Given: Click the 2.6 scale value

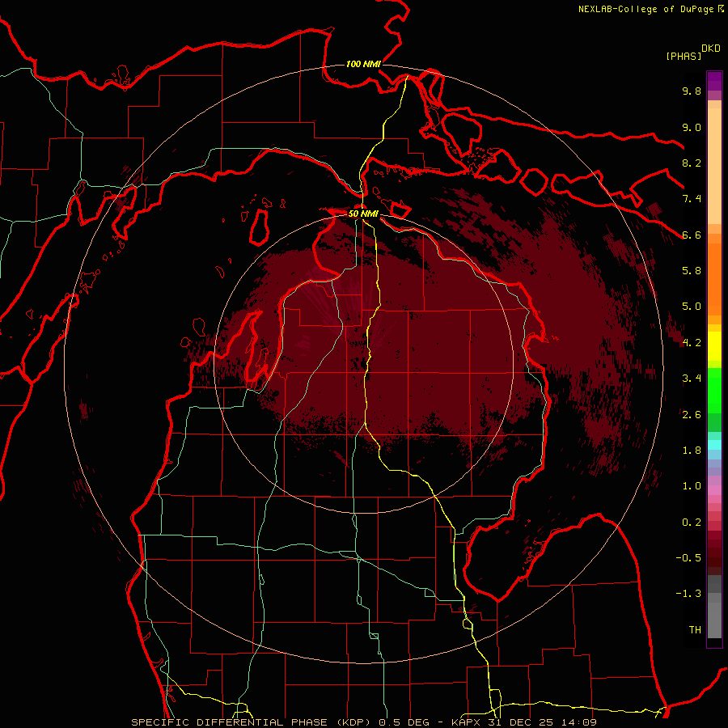Looking at the screenshot, I should coord(692,415).
